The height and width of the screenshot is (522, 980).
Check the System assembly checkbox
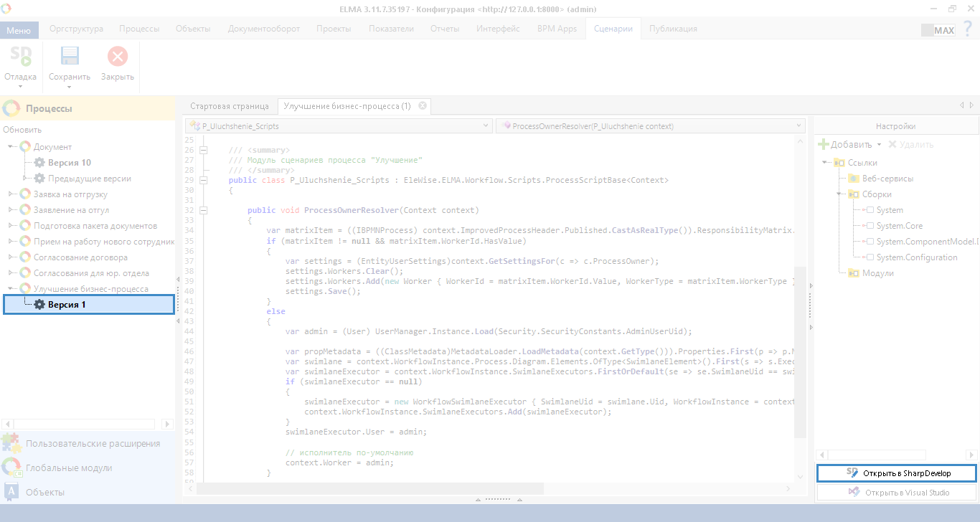pyautogui.click(x=870, y=210)
